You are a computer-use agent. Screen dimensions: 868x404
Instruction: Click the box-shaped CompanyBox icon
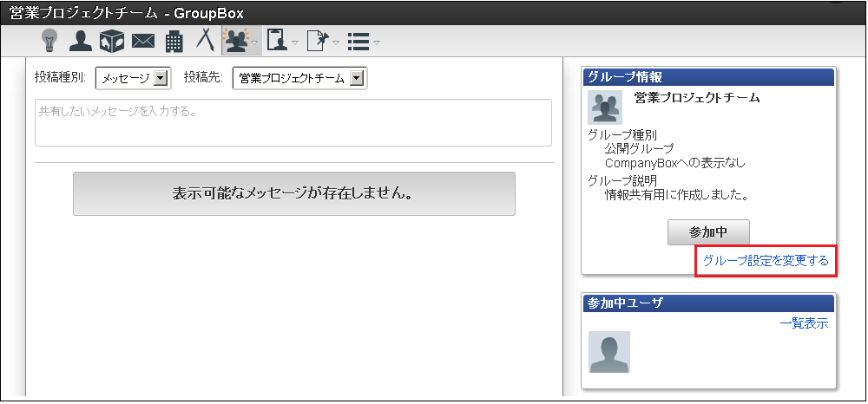112,42
